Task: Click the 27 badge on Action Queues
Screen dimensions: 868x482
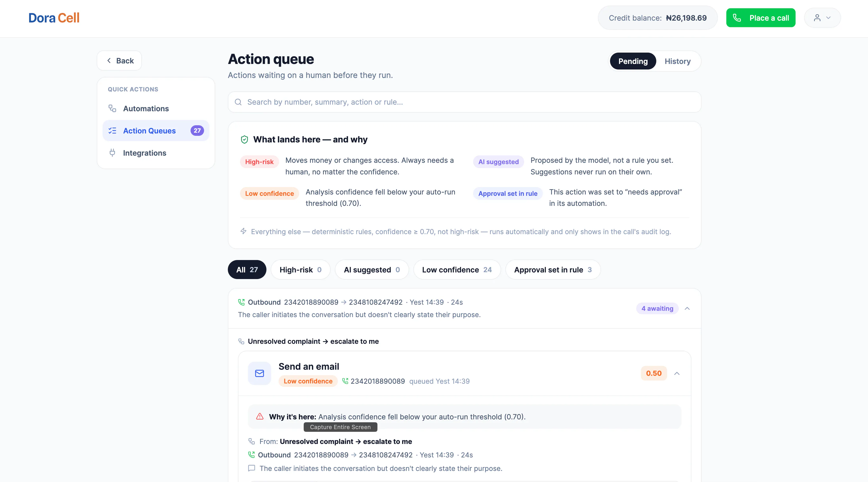Action: pos(197,131)
